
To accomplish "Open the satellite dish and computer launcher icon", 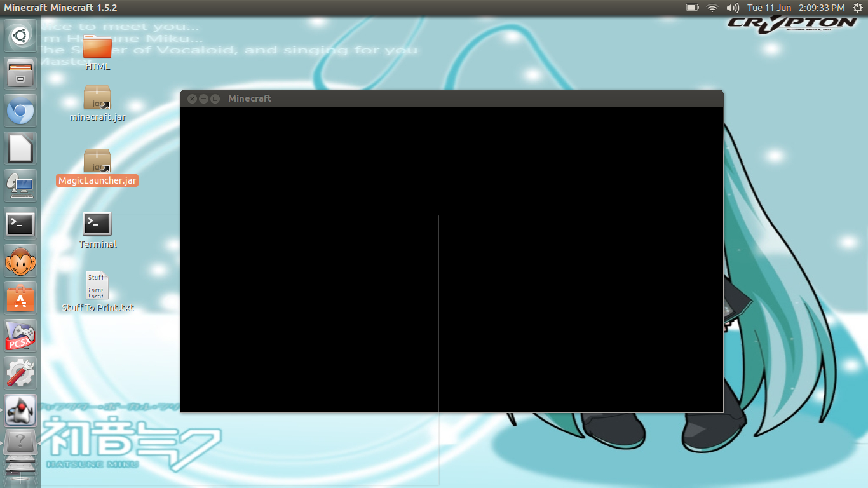I will pyautogui.click(x=20, y=186).
